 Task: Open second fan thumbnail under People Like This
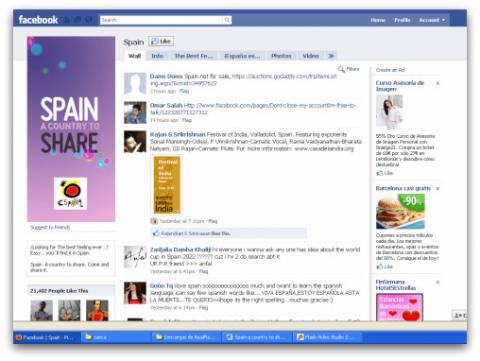click(69, 310)
